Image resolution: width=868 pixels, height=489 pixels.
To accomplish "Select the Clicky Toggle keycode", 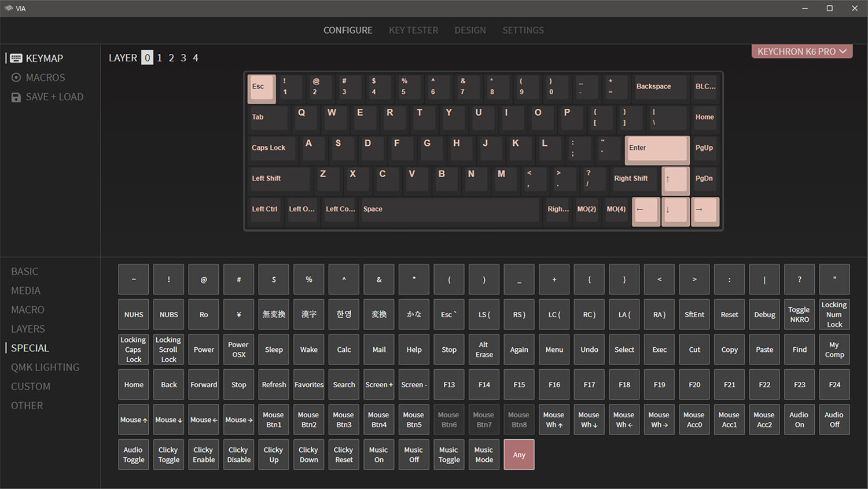I will pos(168,454).
